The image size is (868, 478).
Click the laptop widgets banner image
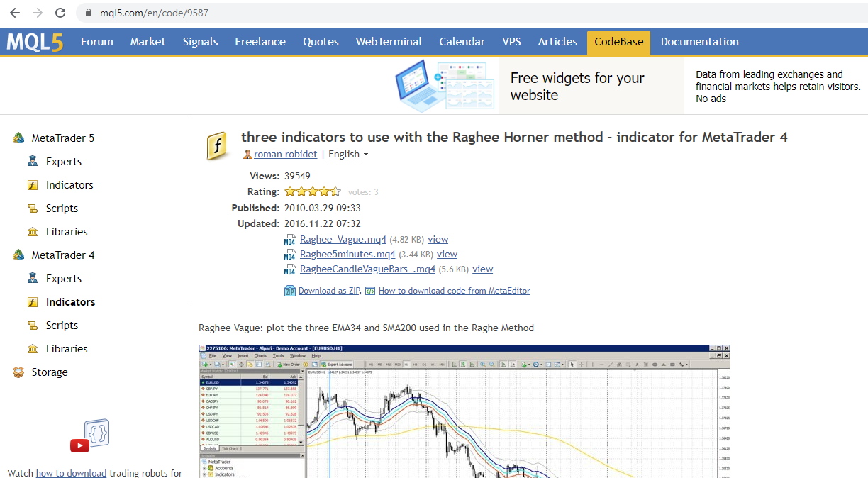click(445, 84)
